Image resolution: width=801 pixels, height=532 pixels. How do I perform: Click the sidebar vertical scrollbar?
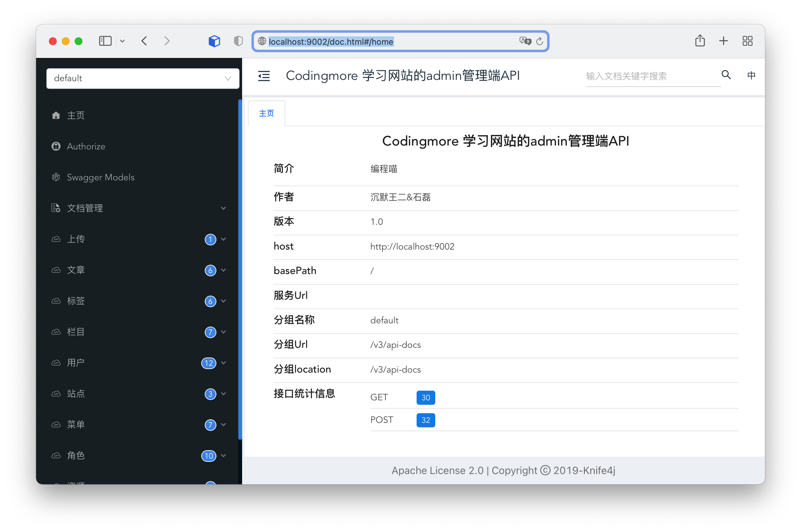tap(240, 270)
